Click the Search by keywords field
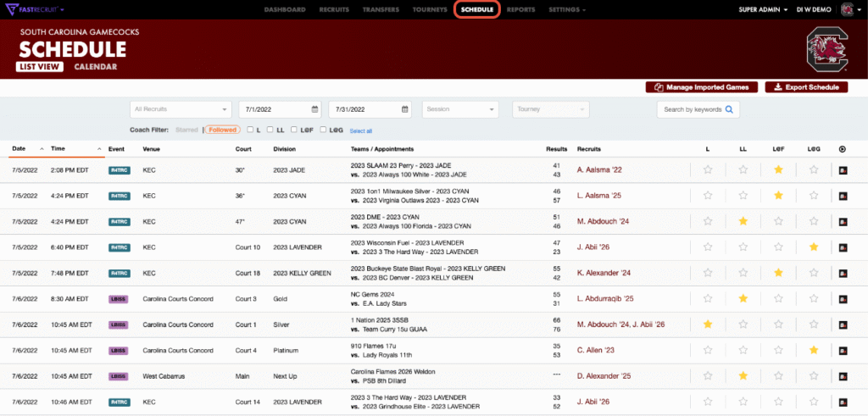The width and height of the screenshot is (868, 416). (692, 109)
